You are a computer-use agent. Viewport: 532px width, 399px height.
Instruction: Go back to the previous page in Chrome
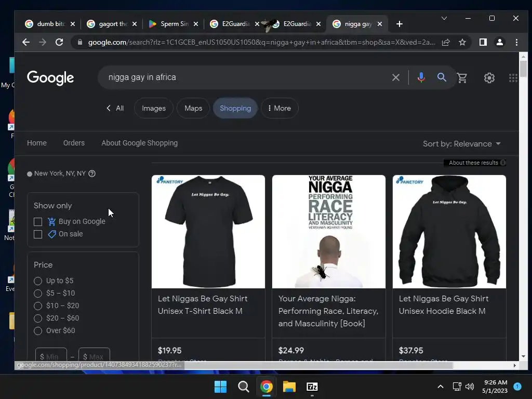[26, 43]
